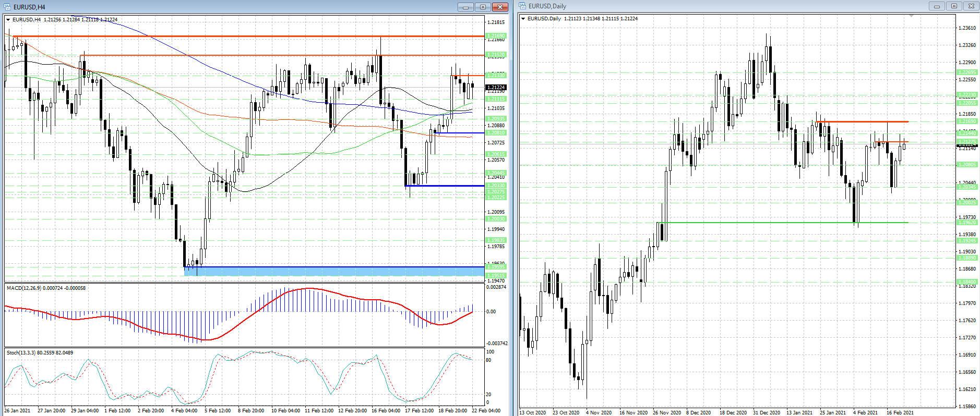Click the 1.20345 level label on Daily chart

click(x=967, y=187)
